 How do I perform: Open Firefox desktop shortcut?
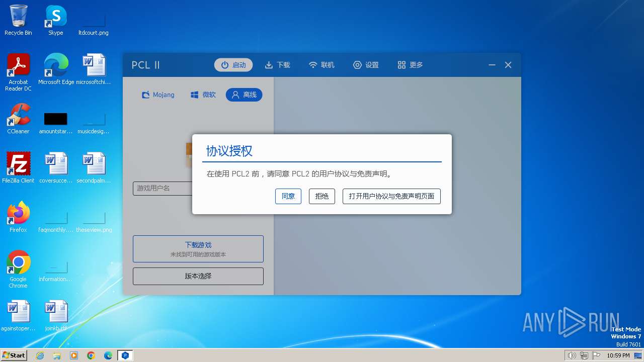18,217
